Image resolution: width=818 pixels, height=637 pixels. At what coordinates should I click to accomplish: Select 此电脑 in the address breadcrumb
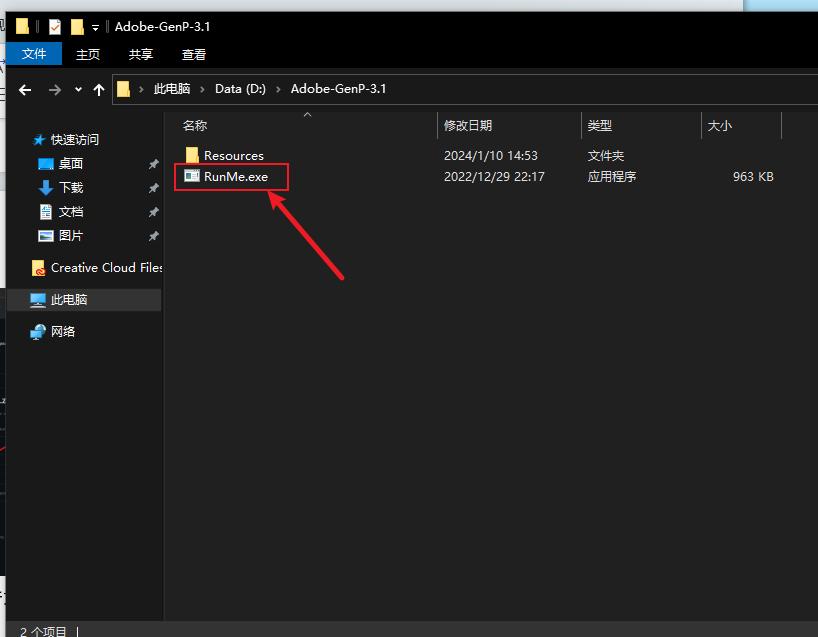(x=172, y=89)
